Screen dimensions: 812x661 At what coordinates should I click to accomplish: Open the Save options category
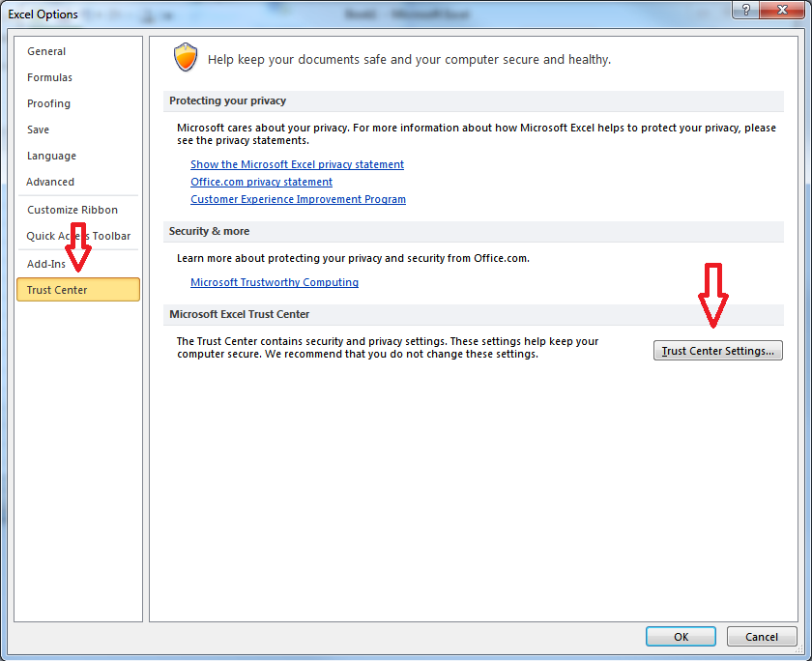[39, 129]
